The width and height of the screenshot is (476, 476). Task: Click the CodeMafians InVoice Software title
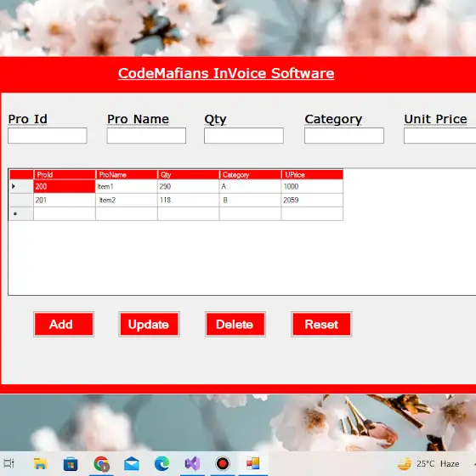point(226,73)
